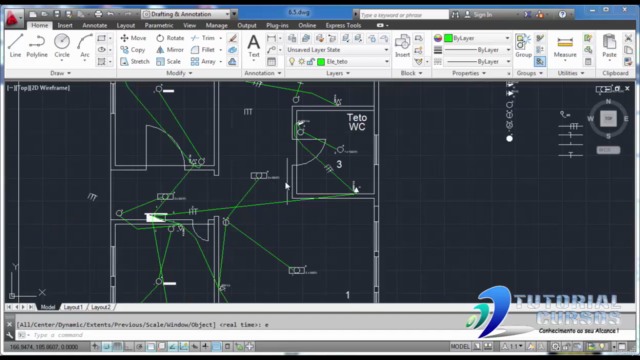
Task: Click the green object color swatch
Action: (x=448, y=38)
